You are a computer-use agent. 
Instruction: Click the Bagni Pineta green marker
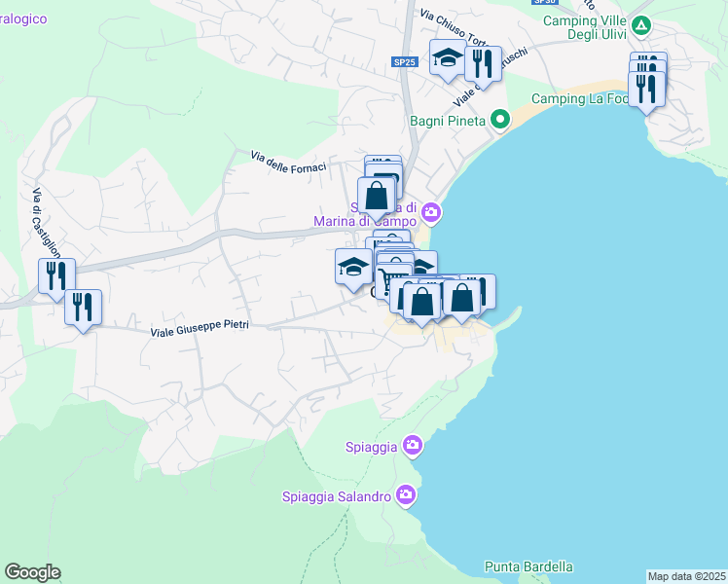tap(500, 121)
